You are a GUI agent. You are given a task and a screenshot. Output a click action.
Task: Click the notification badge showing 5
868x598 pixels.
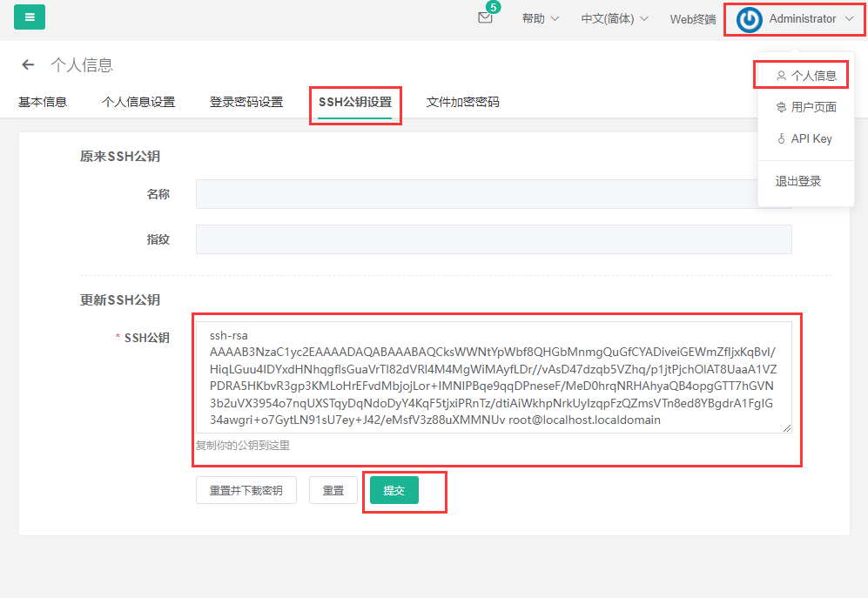coord(493,7)
